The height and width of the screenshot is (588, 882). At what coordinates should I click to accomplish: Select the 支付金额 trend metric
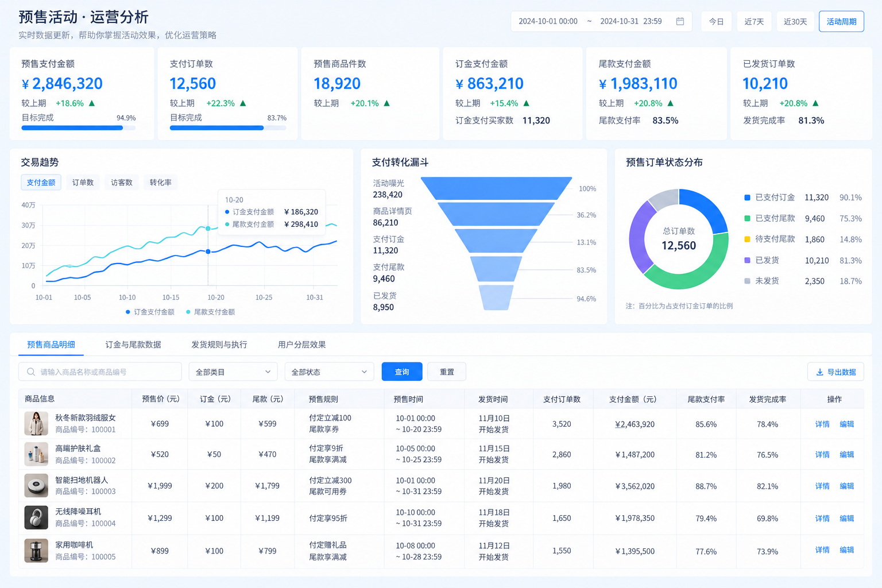coord(41,183)
